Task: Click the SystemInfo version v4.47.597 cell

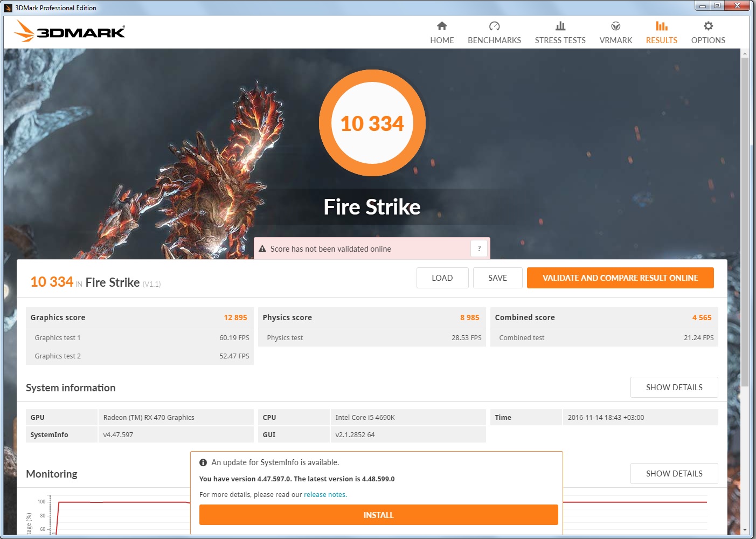Action: (x=176, y=434)
